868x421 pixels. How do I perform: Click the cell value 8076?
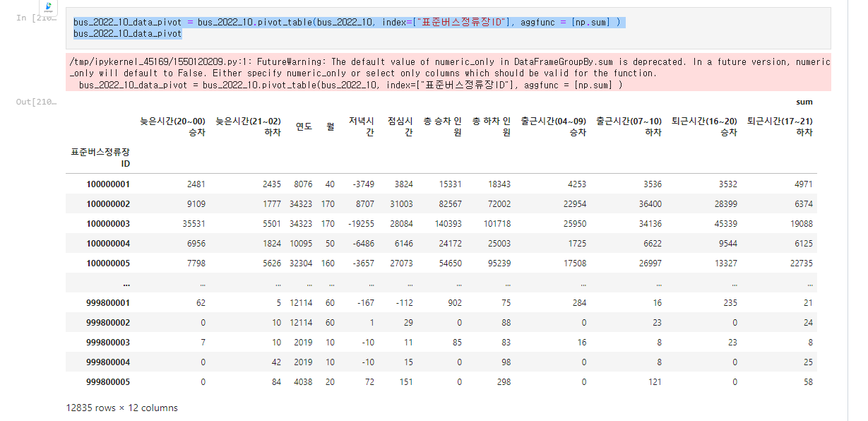[304, 184]
